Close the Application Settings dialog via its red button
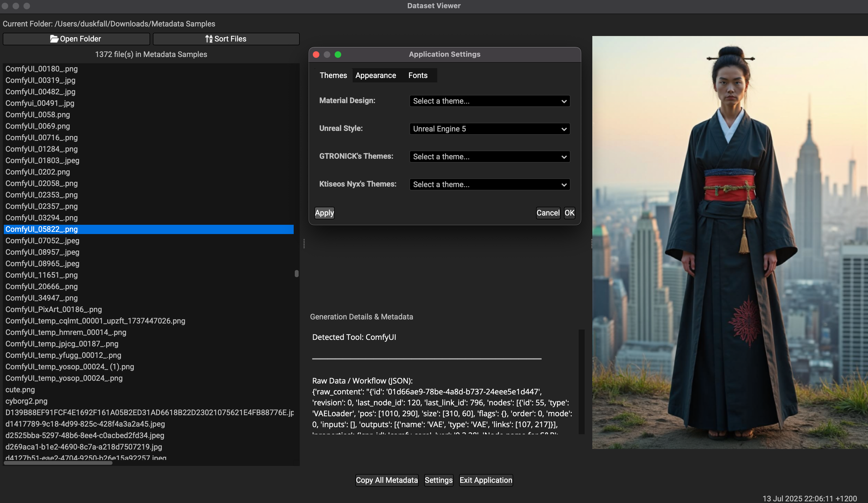Screen dimensions: 868x503 pyautogui.click(x=316, y=54)
